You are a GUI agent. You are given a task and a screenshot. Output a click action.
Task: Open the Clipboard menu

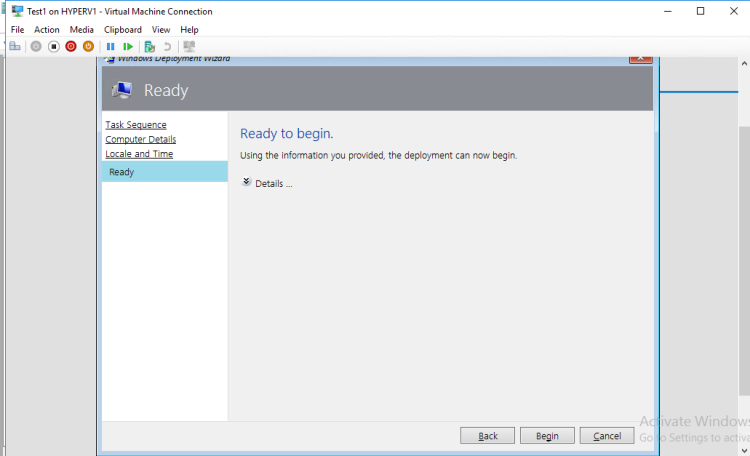123,30
